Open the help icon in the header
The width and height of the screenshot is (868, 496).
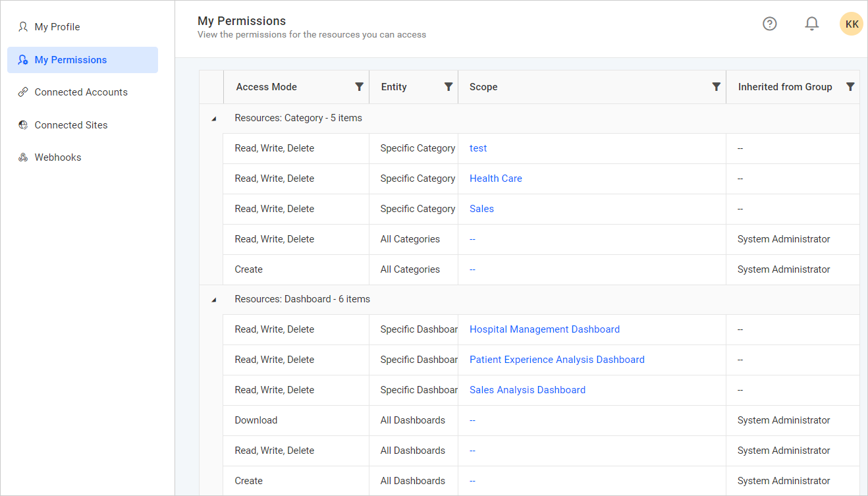point(769,23)
